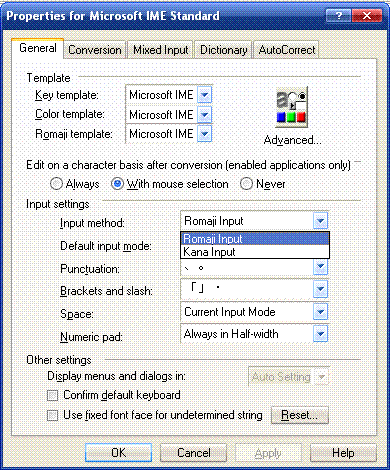Open the Space setting combo box
390x470 pixels.
click(255, 312)
